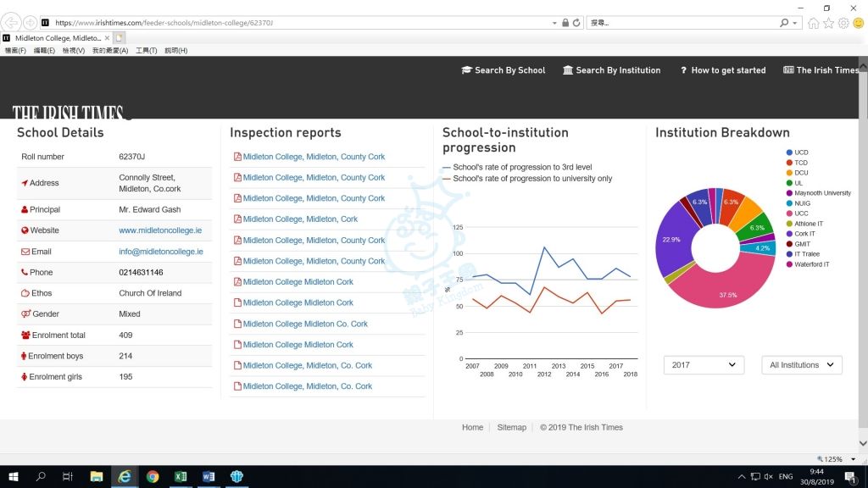Open search provider dropdown arrow

(x=795, y=23)
